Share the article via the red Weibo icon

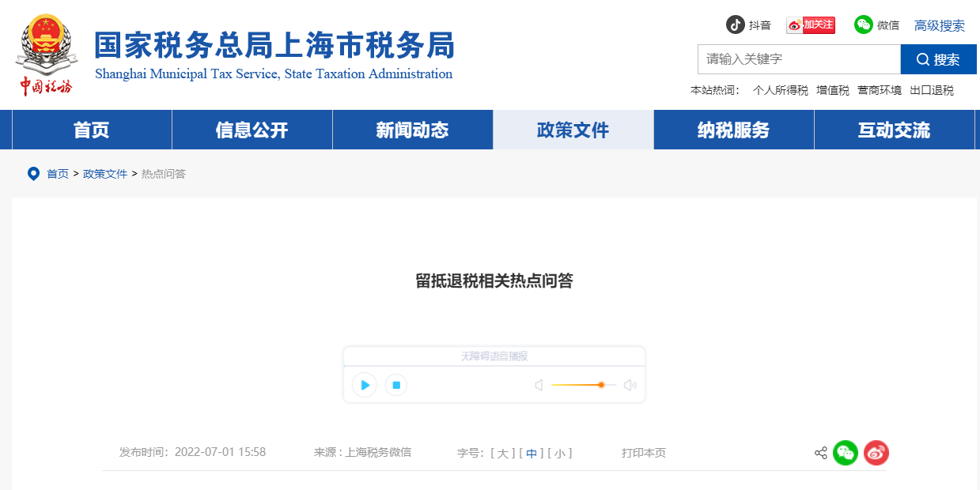[876, 453]
